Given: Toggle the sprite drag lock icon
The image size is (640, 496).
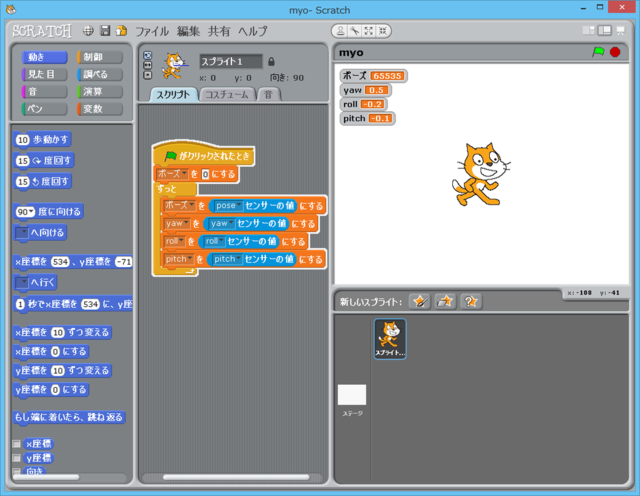Looking at the screenshot, I should (271, 62).
